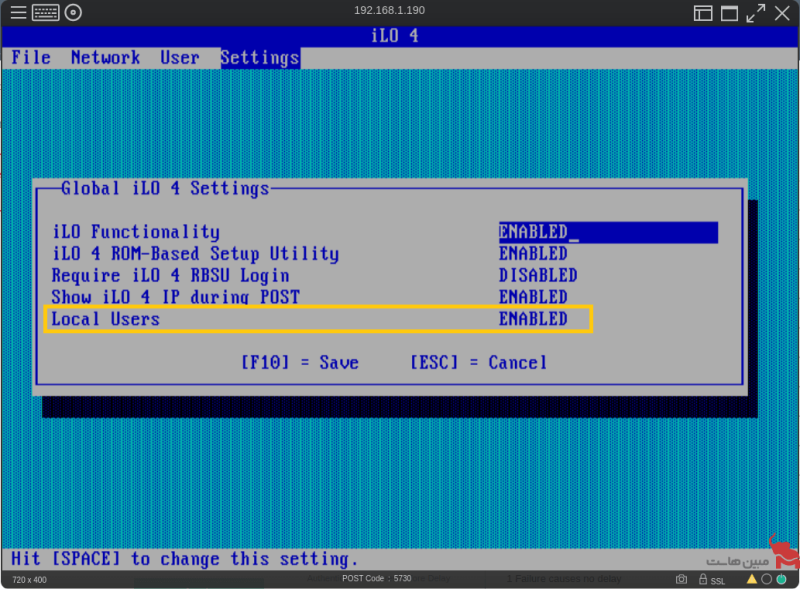Click the yellow warning triangle status icon
800x589 pixels.
pos(752,579)
